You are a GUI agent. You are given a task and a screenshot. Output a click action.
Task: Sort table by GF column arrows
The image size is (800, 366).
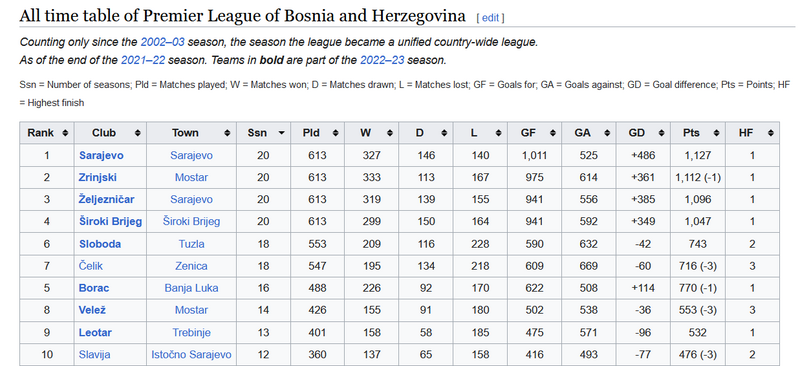[553, 133]
